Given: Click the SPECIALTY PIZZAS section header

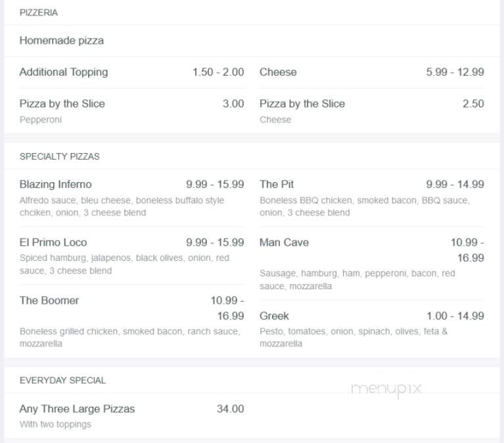Looking at the screenshot, I should [59, 156].
